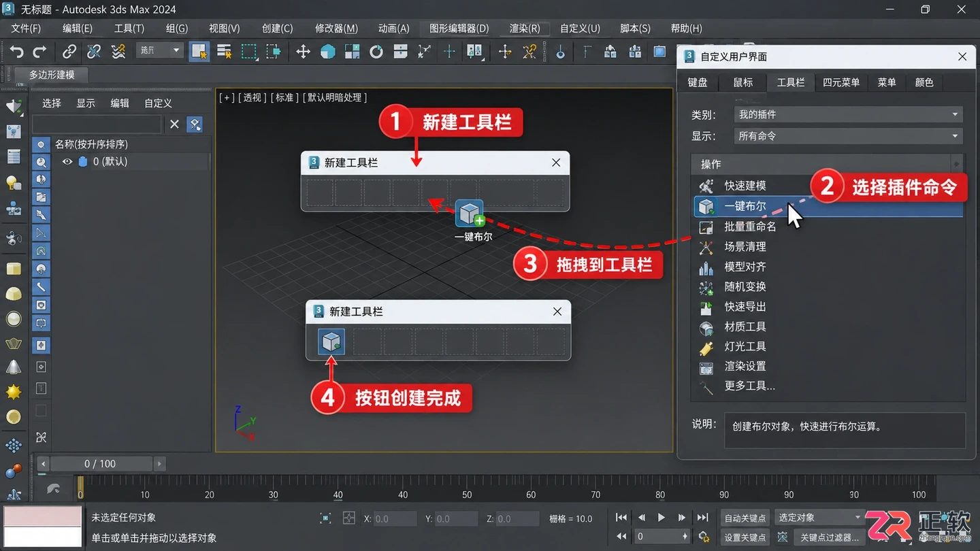Select the 多边形建模 ribbon tab
The height and width of the screenshot is (551, 980).
(x=52, y=75)
